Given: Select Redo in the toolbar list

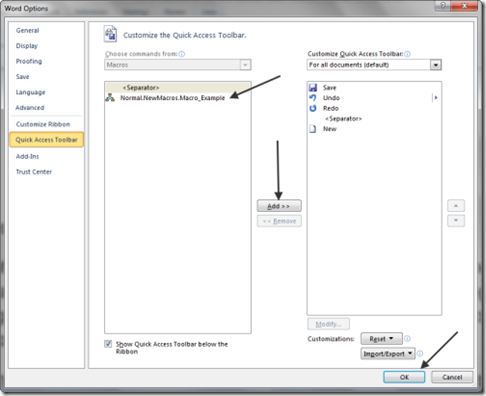Looking at the screenshot, I should click(374, 108).
